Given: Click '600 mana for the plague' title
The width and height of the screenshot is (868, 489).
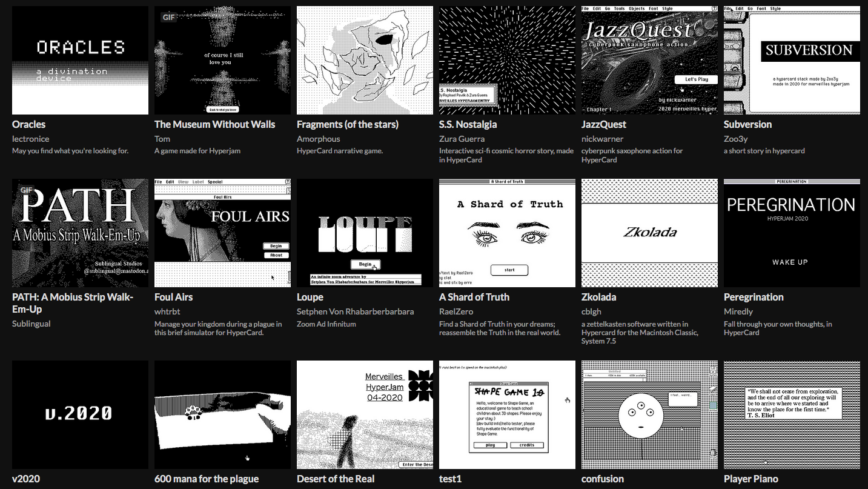Looking at the screenshot, I should tap(207, 479).
